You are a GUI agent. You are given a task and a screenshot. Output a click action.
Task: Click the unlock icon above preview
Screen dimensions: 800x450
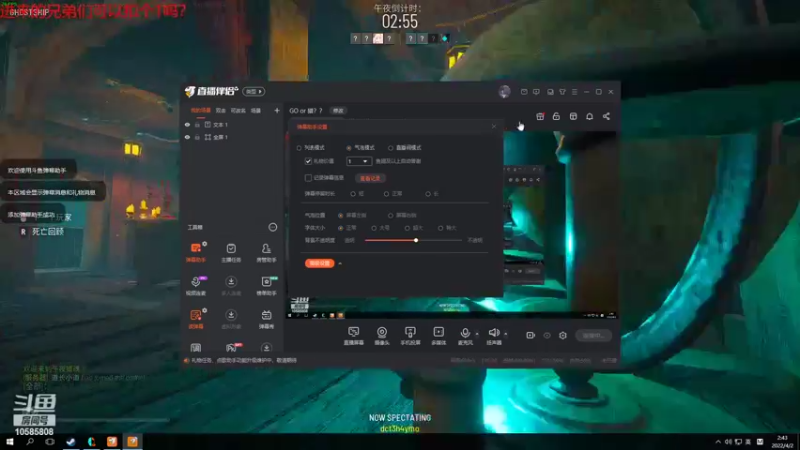(556, 116)
